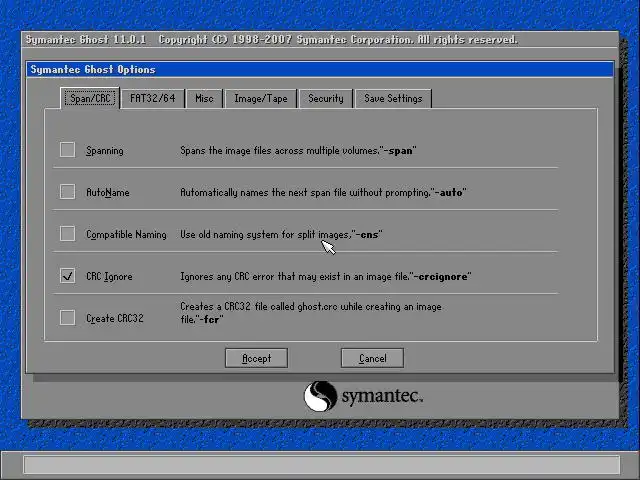Image resolution: width=640 pixels, height=480 pixels.
Task: Go to the Image/Tape tab
Action: (x=261, y=98)
